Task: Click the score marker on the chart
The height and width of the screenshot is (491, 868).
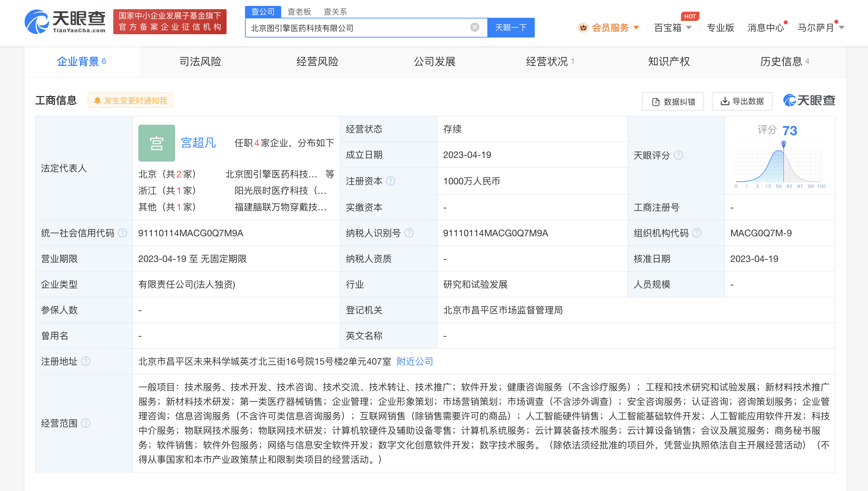Action: (783, 144)
